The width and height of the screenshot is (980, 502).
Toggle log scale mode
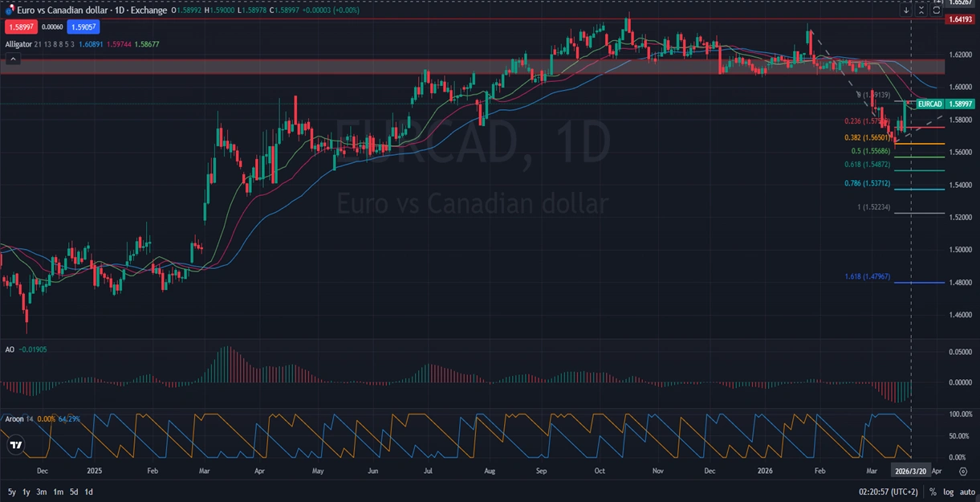[x=948, y=492]
